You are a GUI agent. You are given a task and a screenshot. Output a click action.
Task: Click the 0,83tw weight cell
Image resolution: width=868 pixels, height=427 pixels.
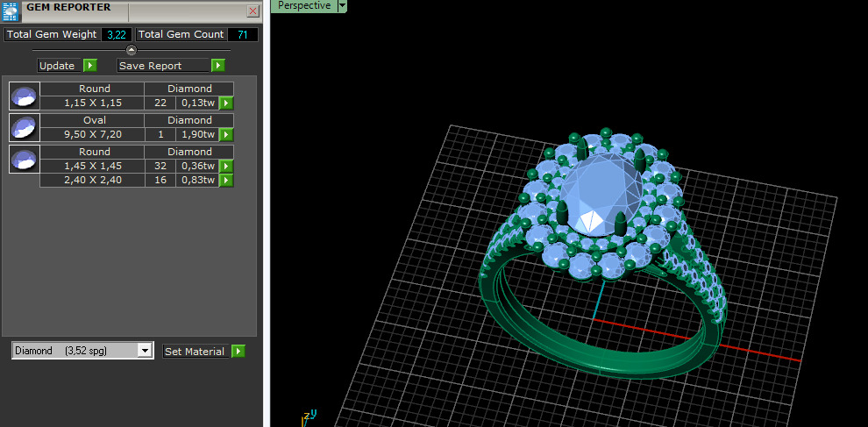(x=197, y=180)
